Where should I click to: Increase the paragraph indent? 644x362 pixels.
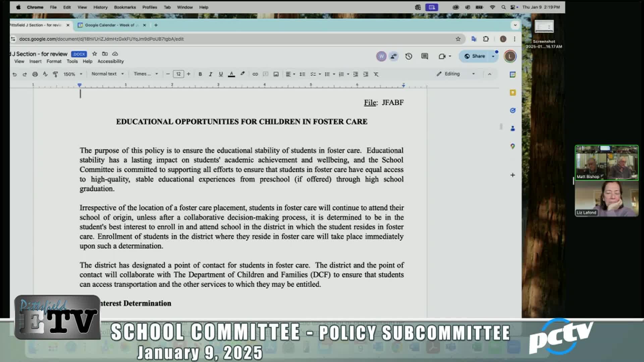tap(366, 74)
